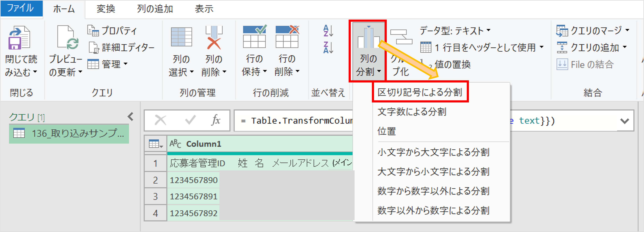Sort descending with the Z-A icon
Image resolution: width=644 pixels, height=232 pixels.
328,47
